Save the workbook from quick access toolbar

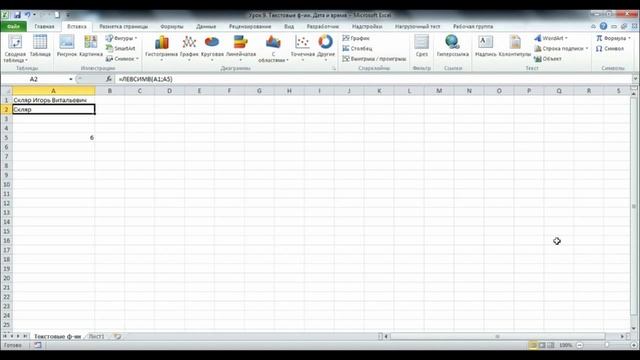pyautogui.click(x=17, y=15)
